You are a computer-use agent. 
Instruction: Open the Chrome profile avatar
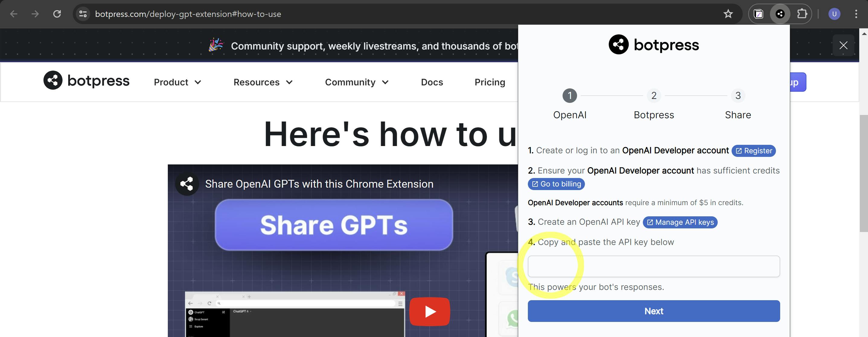click(834, 14)
